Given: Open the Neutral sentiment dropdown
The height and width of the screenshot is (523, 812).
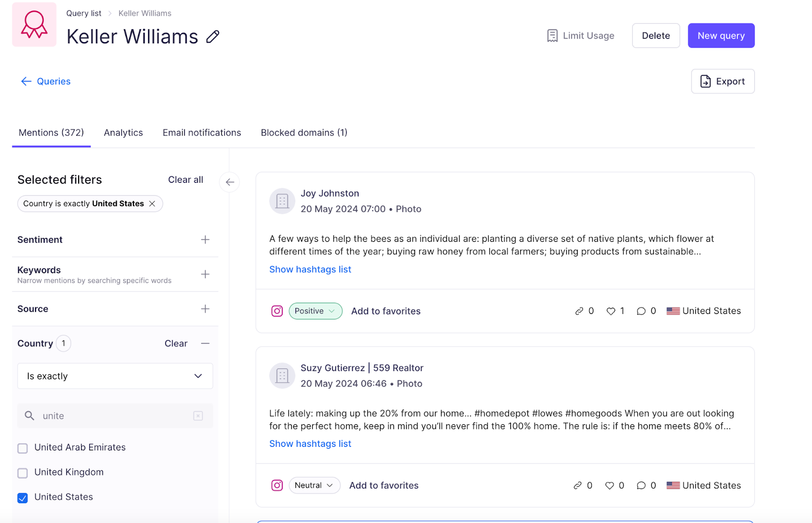Looking at the screenshot, I should (x=315, y=485).
